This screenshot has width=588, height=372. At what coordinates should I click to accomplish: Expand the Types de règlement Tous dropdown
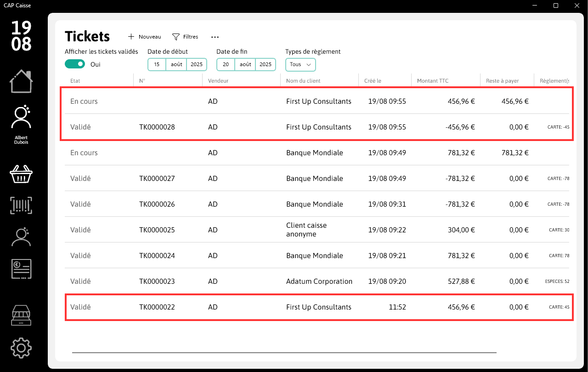pyautogui.click(x=300, y=64)
